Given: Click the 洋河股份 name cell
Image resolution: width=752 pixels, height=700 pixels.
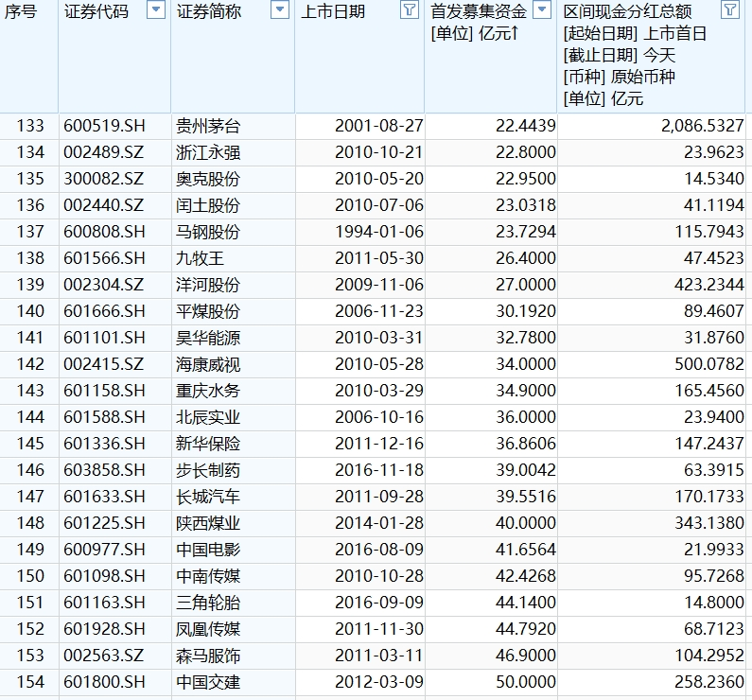Looking at the screenshot, I should (208, 285).
